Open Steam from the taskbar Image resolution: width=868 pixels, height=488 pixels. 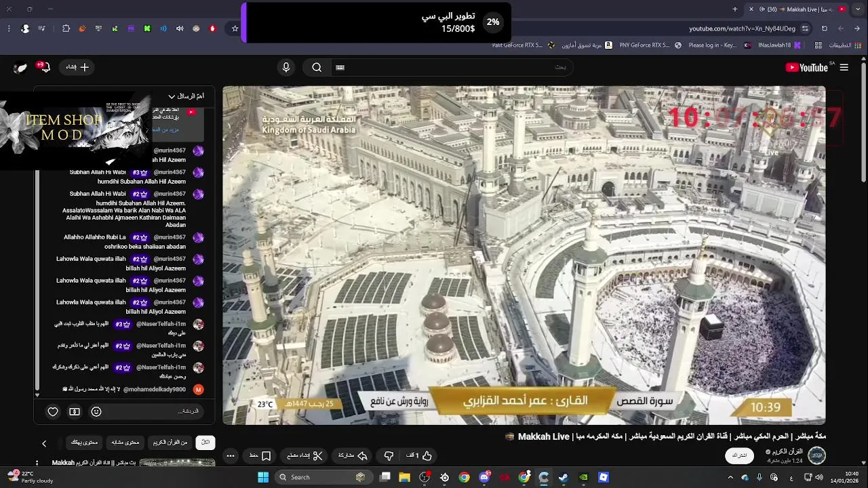tap(564, 477)
